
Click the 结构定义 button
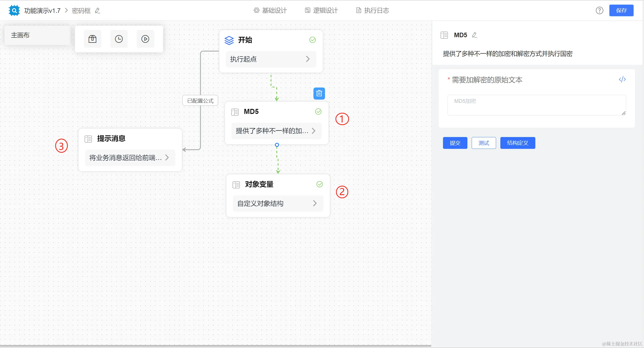pyautogui.click(x=517, y=143)
